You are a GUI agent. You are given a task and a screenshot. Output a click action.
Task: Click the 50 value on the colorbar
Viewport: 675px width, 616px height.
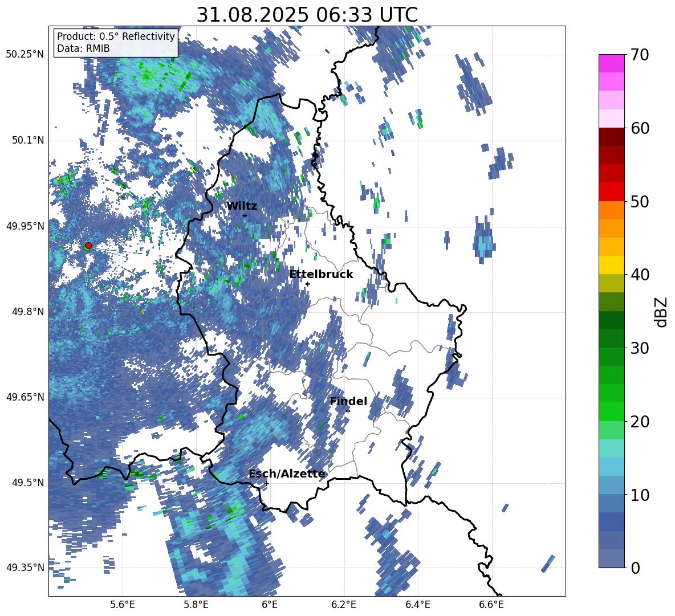click(640, 202)
